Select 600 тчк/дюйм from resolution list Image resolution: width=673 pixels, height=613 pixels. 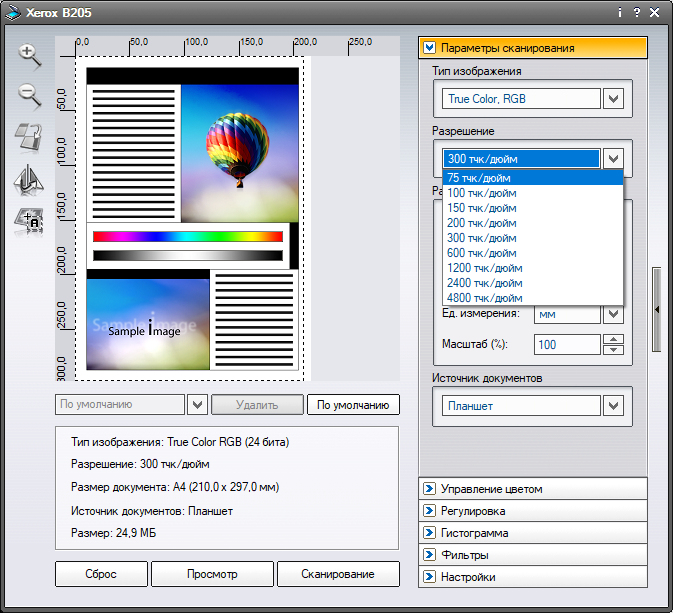pos(482,253)
